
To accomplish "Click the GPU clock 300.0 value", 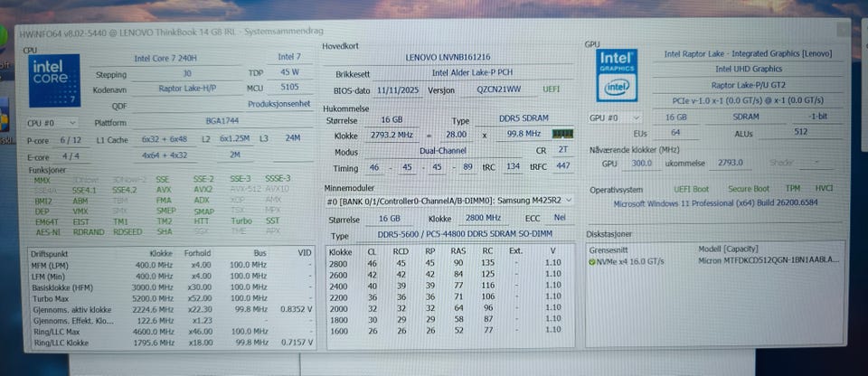I will pos(642,163).
